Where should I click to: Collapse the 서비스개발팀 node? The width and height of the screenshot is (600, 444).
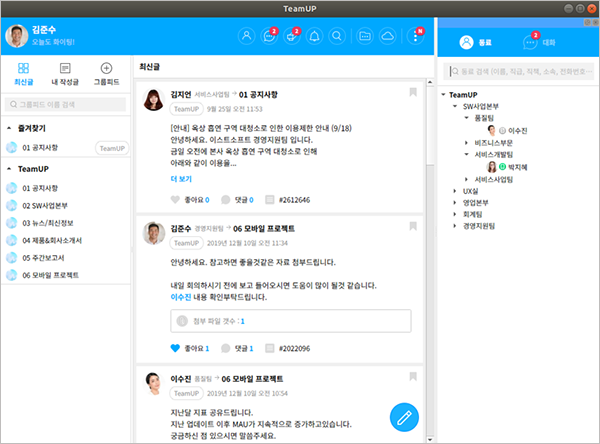click(466, 154)
